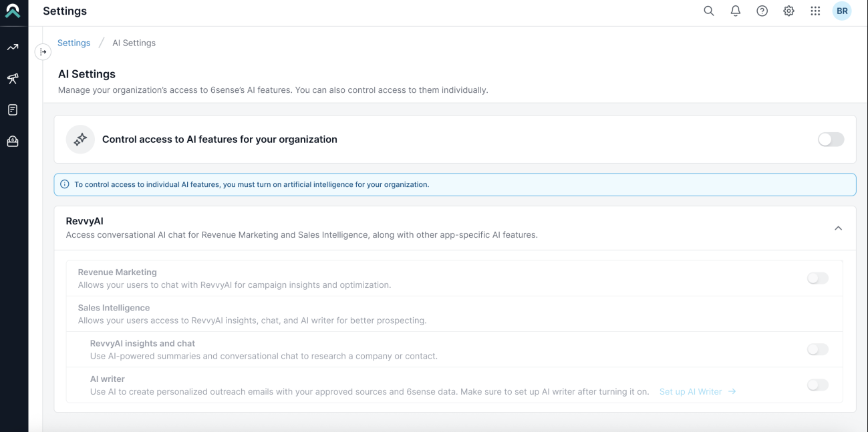
Task: Click the AI Settings breadcrumb text
Action: click(x=134, y=43)
